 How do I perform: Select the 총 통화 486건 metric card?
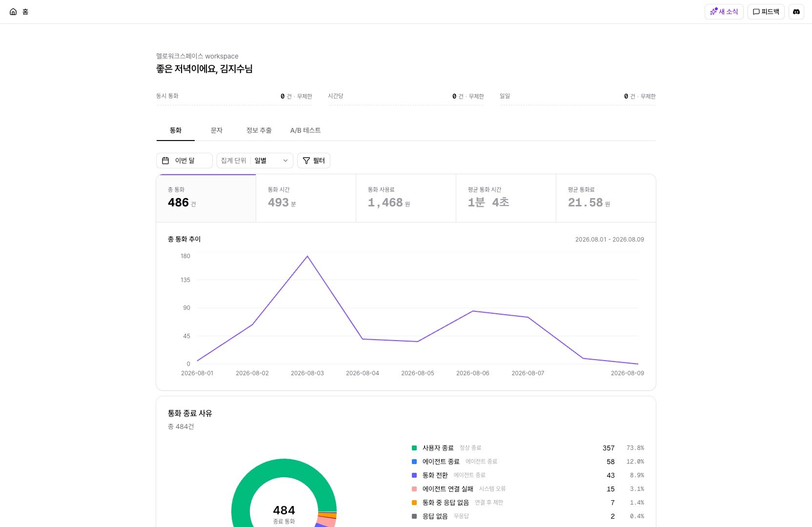point(206,198)
